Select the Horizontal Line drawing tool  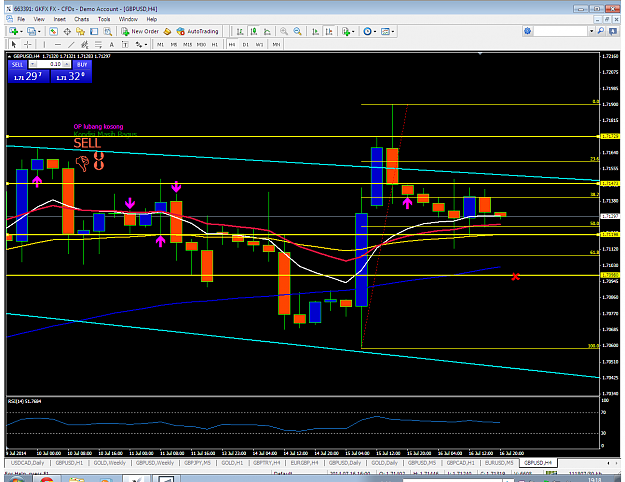point(58,44)
